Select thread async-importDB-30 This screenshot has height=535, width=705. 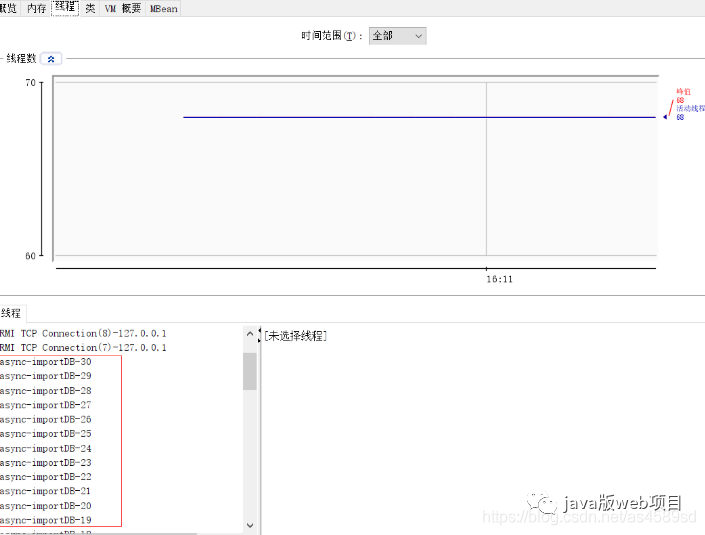(46, 362)
